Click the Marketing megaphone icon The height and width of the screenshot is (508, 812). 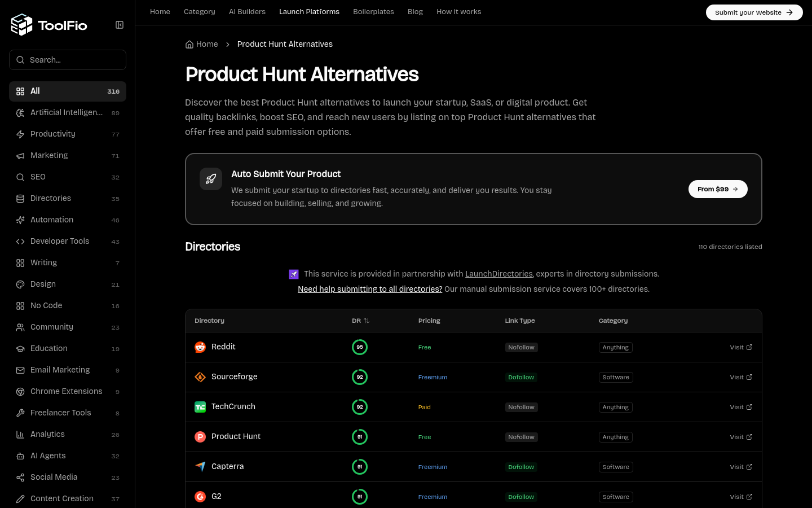coord(20,156)
